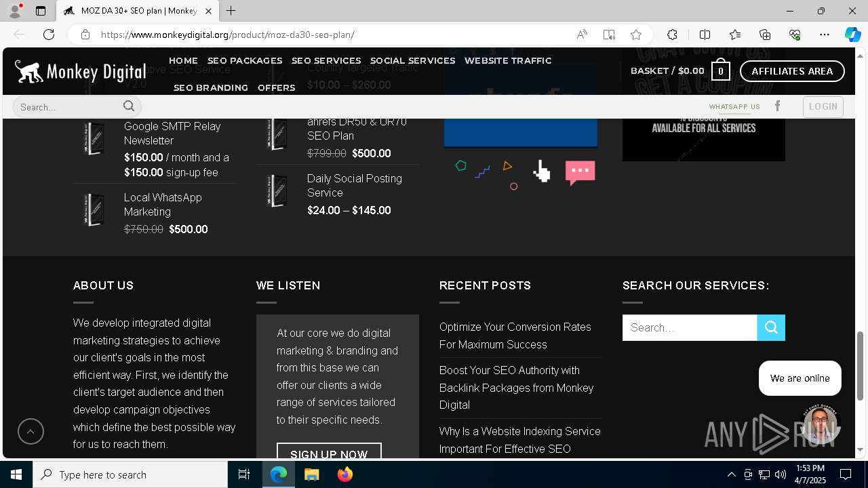The height and width of the screenshot is (488, 868).
Task: Open Why Is a Website Indexing post
Action: 520,440
